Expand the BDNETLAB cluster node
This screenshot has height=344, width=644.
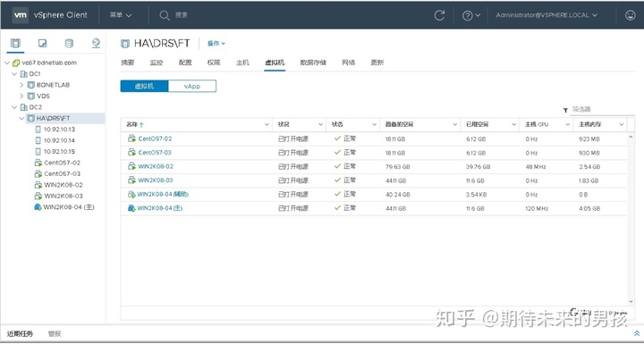(21, 85)
